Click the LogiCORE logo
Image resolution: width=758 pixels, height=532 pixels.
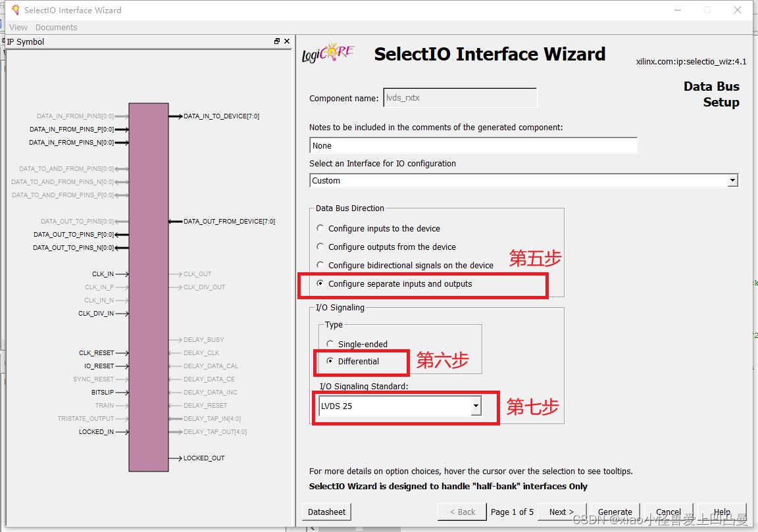click(x=328, y=54)
